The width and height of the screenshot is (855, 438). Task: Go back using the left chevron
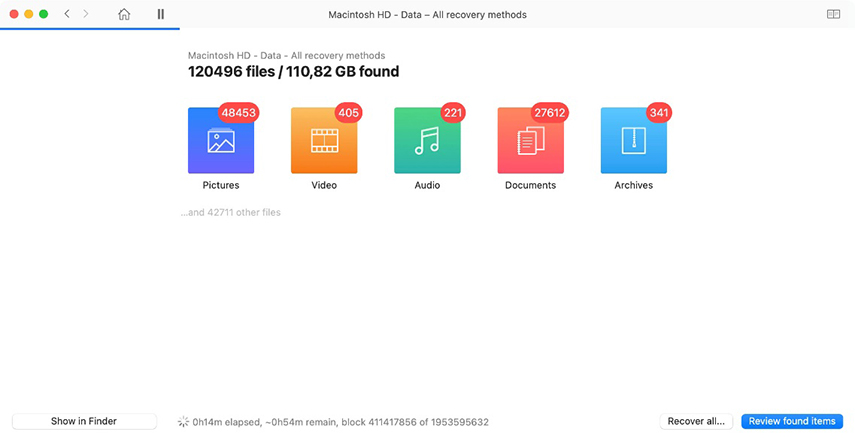tap(67, 15)
